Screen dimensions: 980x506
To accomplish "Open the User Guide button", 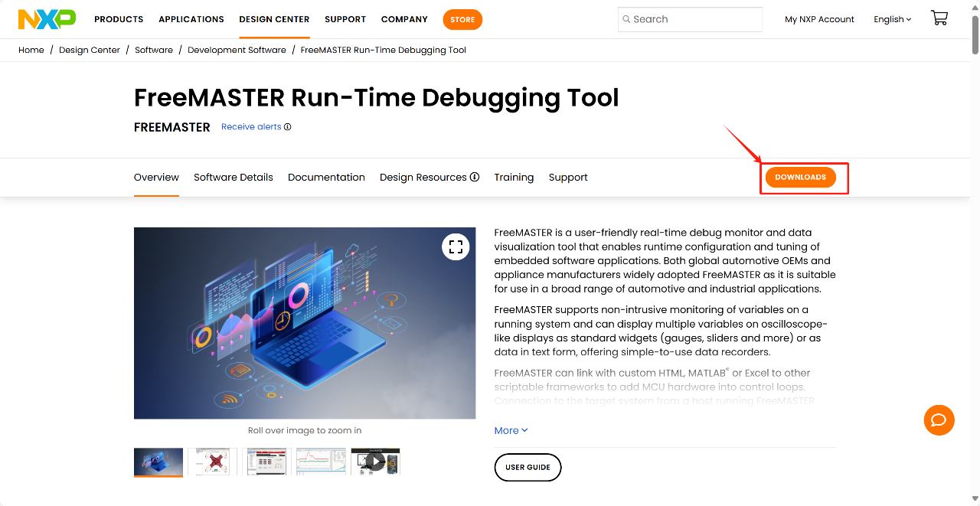I will 528,467.
